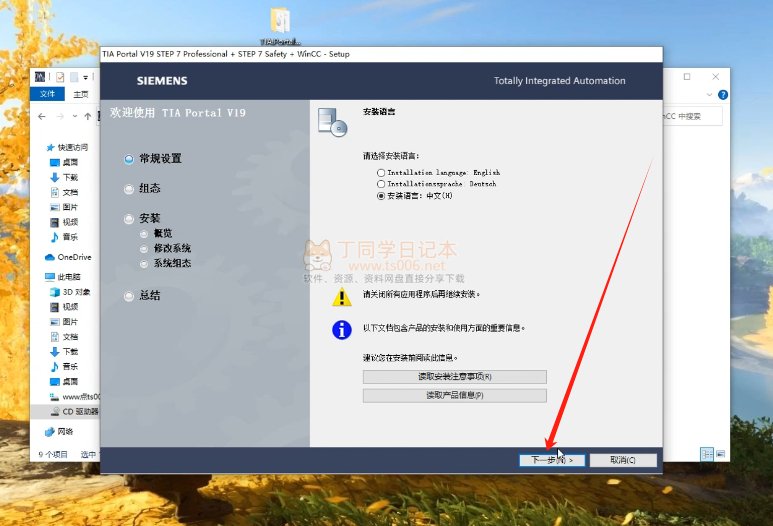Click the Explorer search box

click(693, 116)
